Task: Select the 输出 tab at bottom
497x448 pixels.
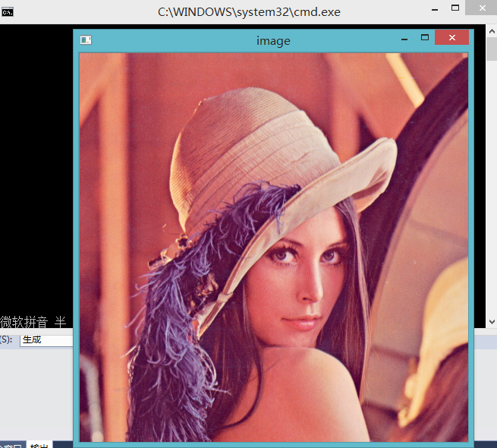Action: [x=39, y=445]
